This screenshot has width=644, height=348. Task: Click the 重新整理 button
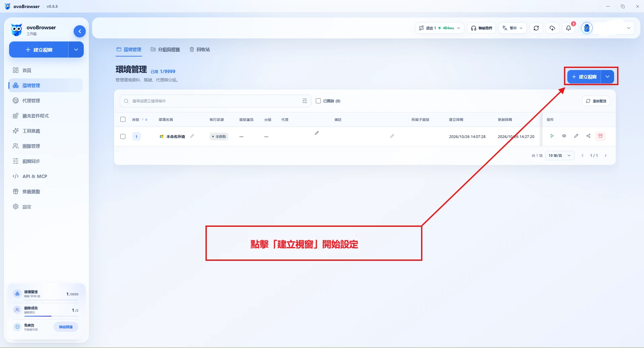[x=596, y=101]
